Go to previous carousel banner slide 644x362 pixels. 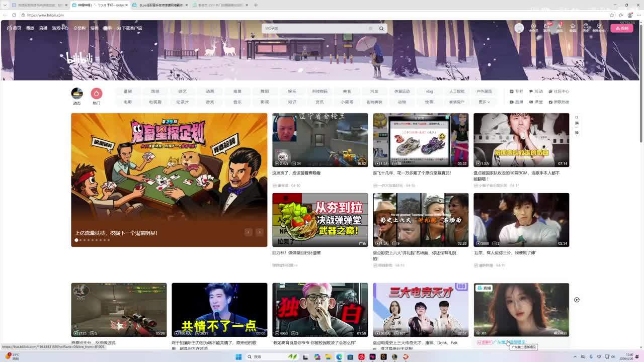click(x=248, y=232)
